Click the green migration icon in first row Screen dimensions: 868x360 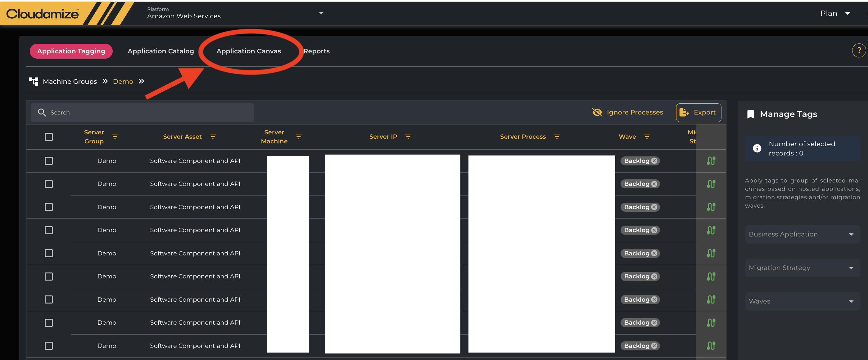[x=711, y=161]
